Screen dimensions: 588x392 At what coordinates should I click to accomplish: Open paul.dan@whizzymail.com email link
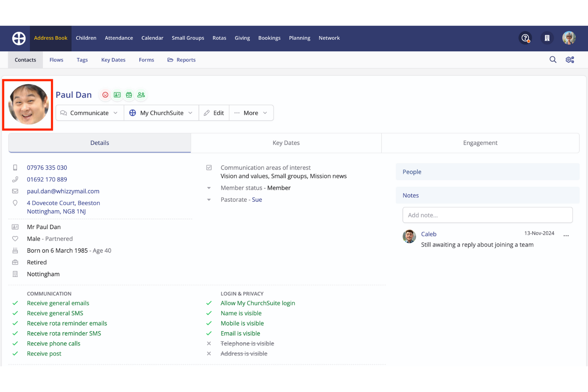click(x=63, y=191)
